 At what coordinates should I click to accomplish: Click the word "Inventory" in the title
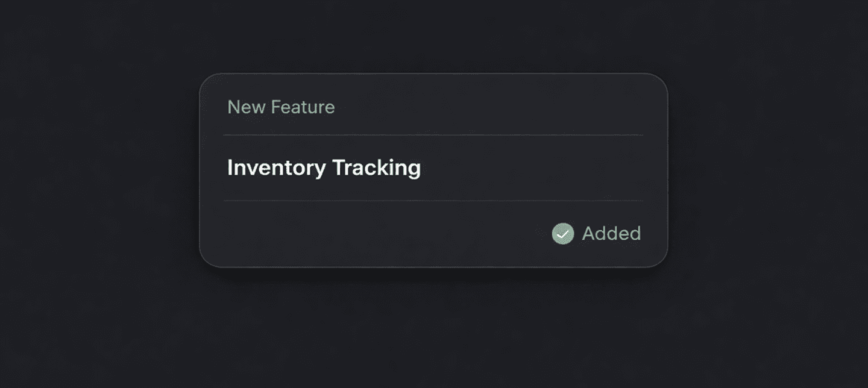[277, 167]
